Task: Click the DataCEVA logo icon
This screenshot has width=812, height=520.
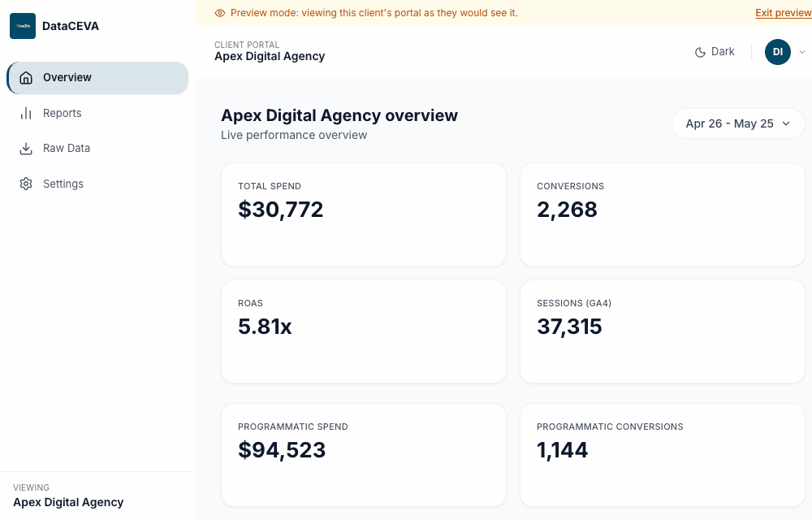Action: 23,26
